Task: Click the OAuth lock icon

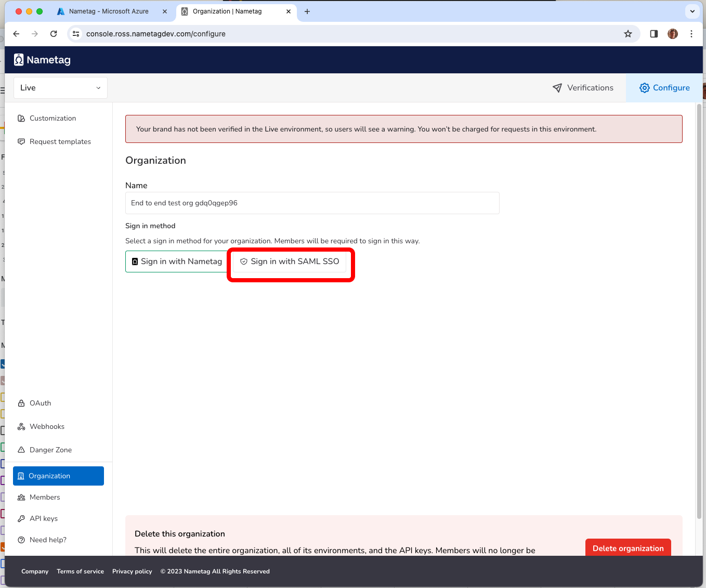Action: 21,403
